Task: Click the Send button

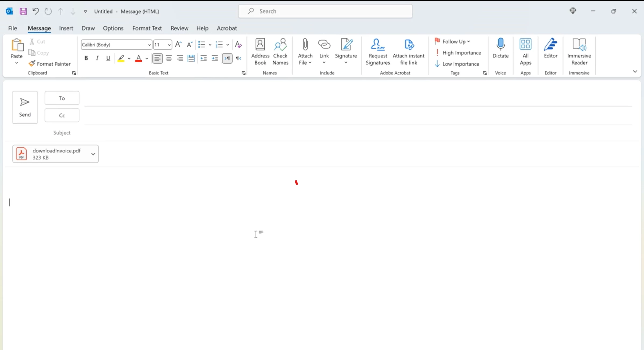Action: (x=25, y=107)
